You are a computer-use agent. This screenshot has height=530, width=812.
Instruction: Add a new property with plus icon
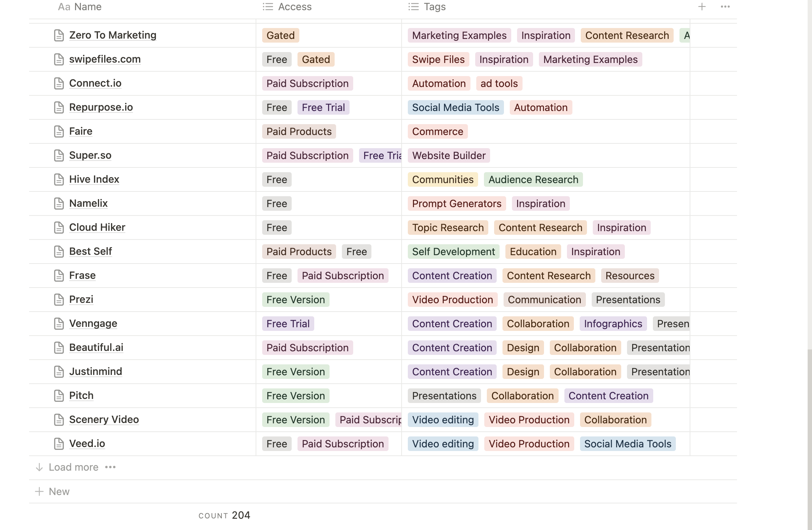coord(702,7)
